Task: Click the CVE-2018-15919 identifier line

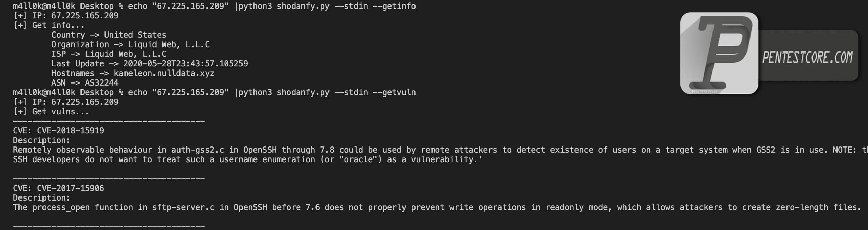Action: click(59, 131)
